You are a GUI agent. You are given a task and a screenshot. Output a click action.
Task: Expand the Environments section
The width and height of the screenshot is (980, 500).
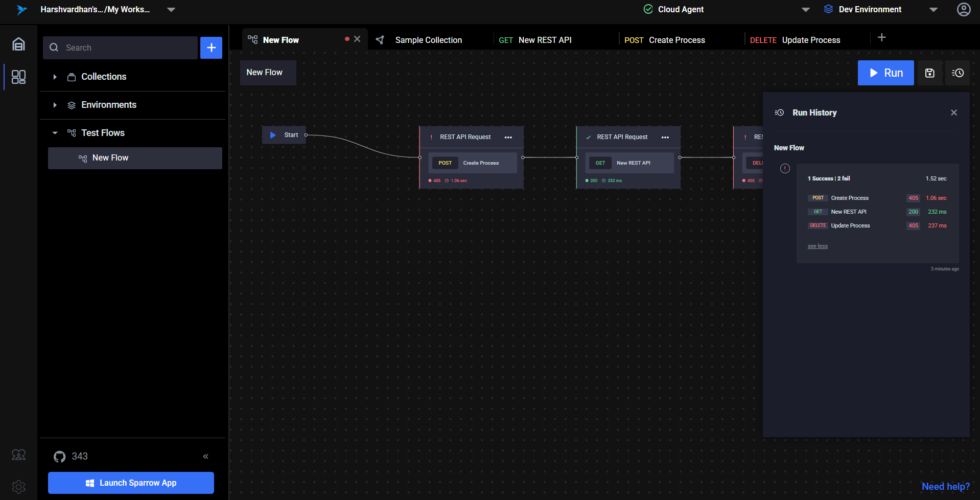pyautogui.click(x=55, y=105)
